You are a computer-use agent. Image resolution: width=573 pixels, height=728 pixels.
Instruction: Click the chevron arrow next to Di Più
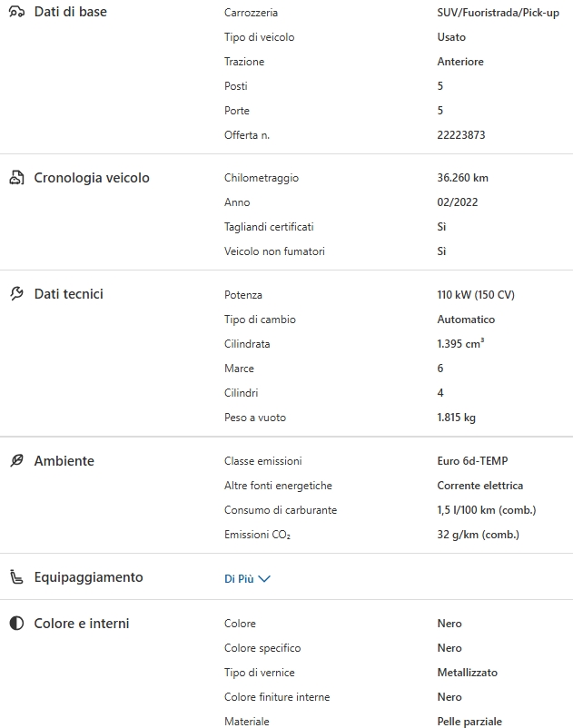pyautogui.click(x=264, y=579)
